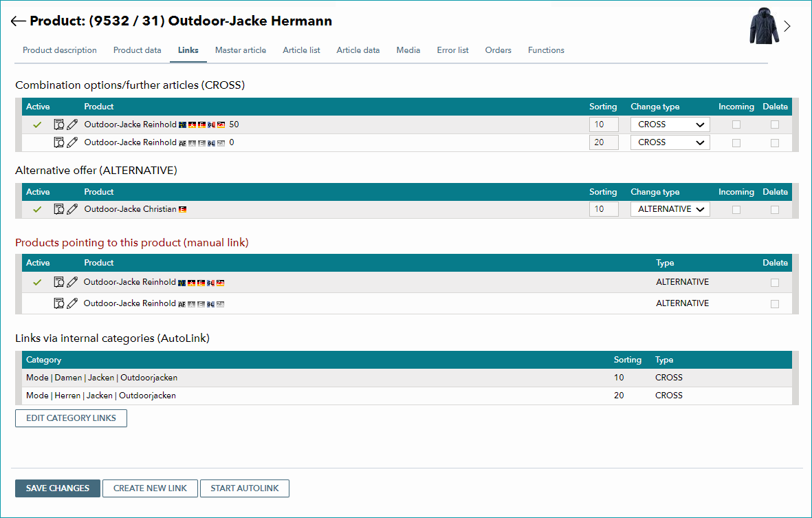812x518 pixels.
Task: Open Change type dropdown for CROSS sorting 10
Action: [670, 125]
